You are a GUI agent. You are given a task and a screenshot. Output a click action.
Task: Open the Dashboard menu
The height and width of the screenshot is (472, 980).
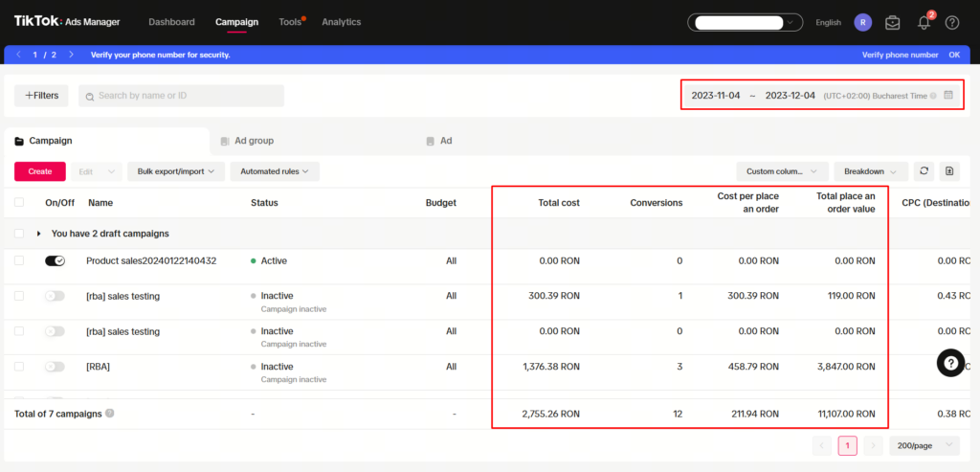click(x=172, y=22)
